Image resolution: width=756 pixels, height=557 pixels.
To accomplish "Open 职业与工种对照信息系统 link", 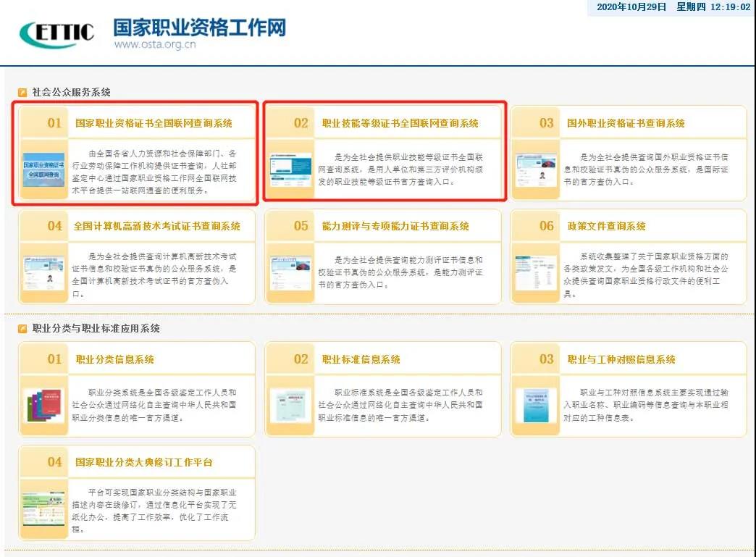I will click(621, 359).
